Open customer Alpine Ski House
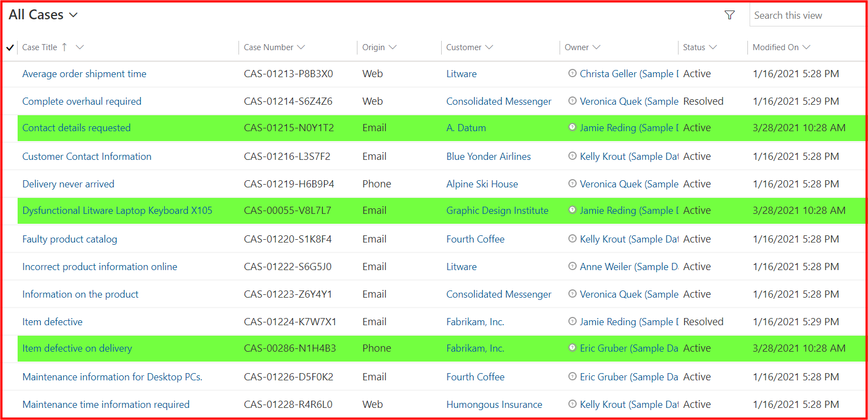The image size is (868, 420). [482, 184]
